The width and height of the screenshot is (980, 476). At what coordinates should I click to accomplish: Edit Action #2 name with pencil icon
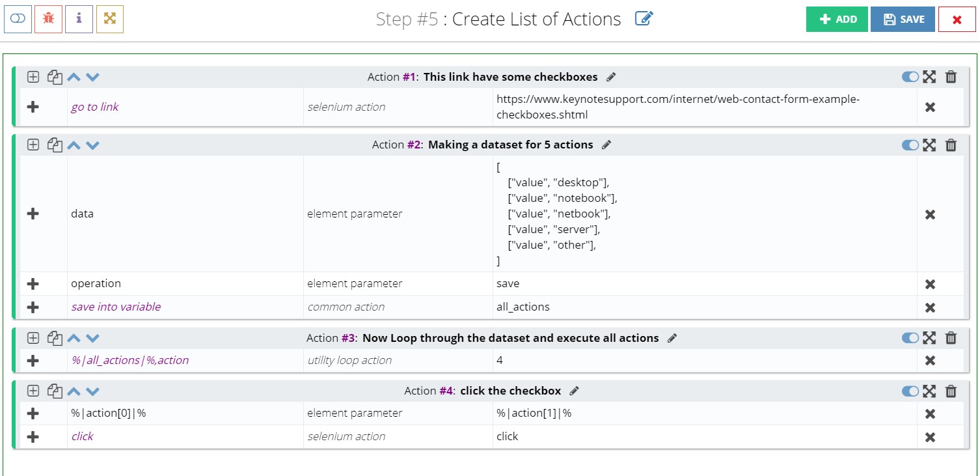(606, 145)
